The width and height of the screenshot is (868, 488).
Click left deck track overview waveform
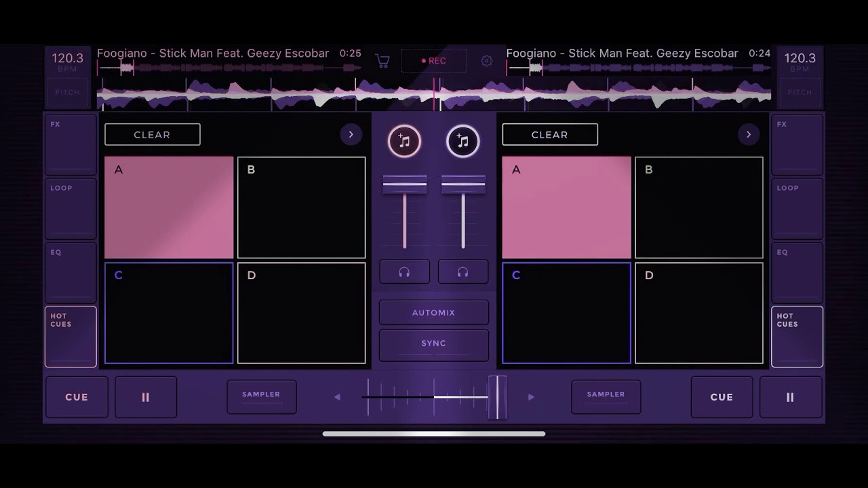[229, 68]
